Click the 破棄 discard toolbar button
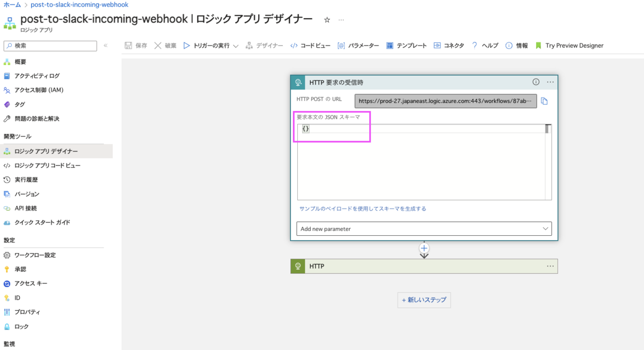Screen dimensions: 644x350 tap(165, 46)
